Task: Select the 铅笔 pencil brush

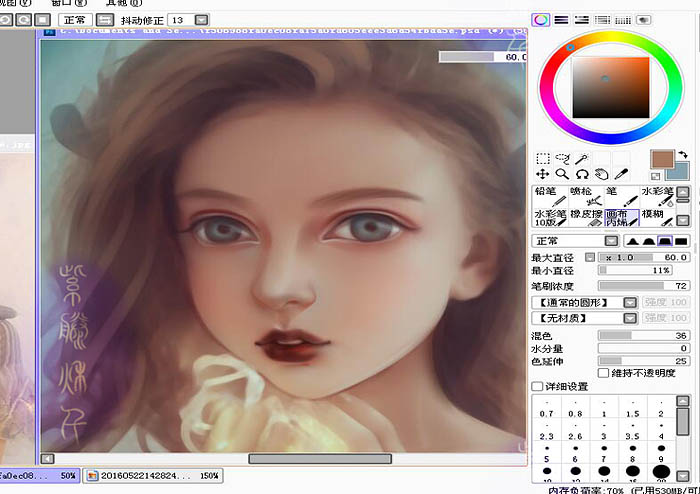Action: 550,196
